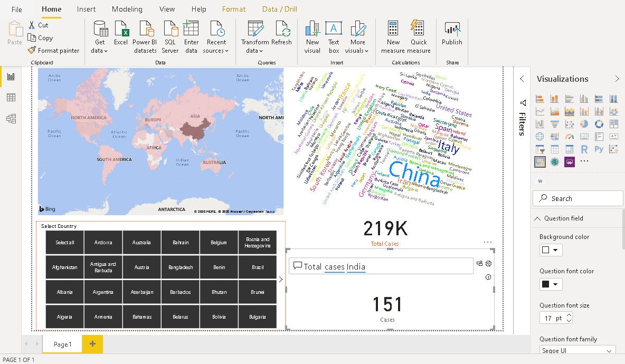
Task: Switch to the Insert tab
Action: point(86,9)
